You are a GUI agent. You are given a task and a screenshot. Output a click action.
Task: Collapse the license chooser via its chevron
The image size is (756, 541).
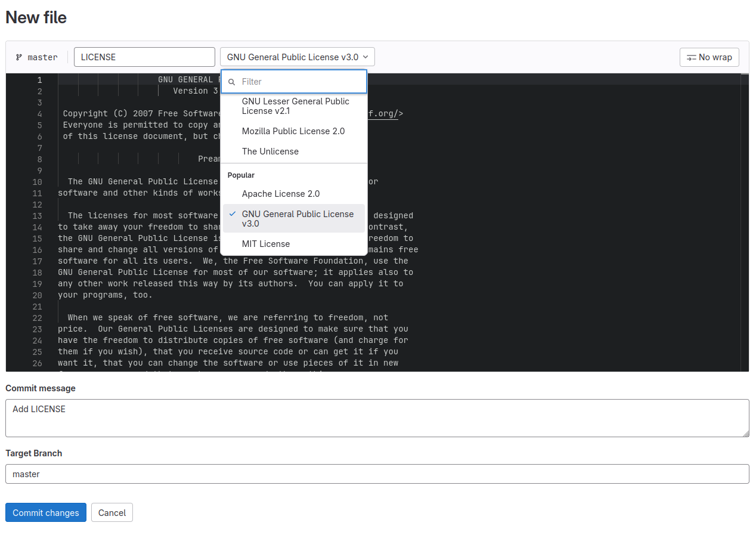[366, 57]
